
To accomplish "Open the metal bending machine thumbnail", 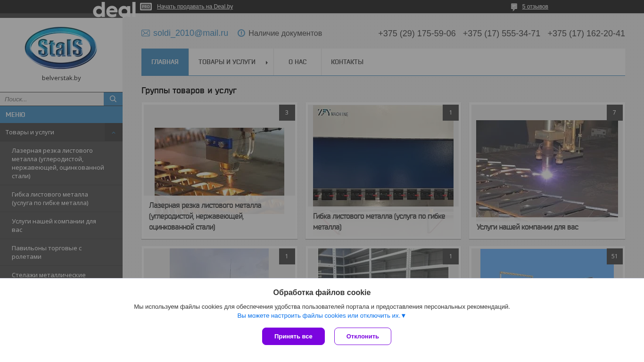I will point(383,156).
